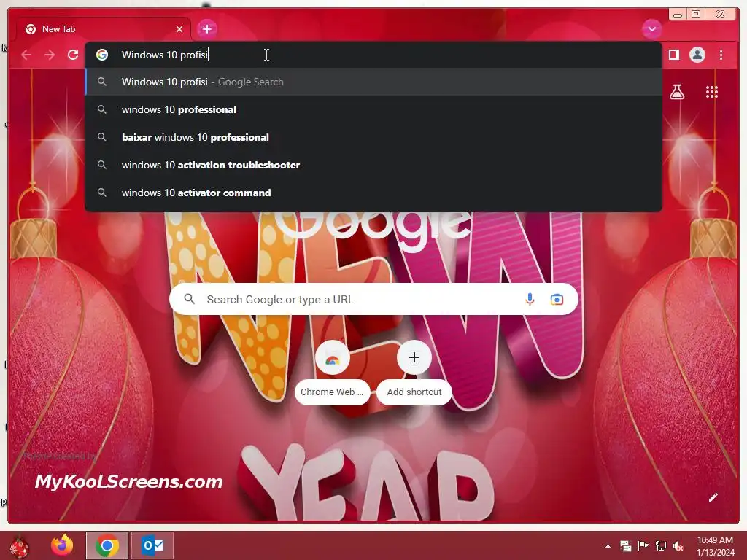Click the Google search box on page
Screen dimensions: 747x560
click(x=373, y=299)
